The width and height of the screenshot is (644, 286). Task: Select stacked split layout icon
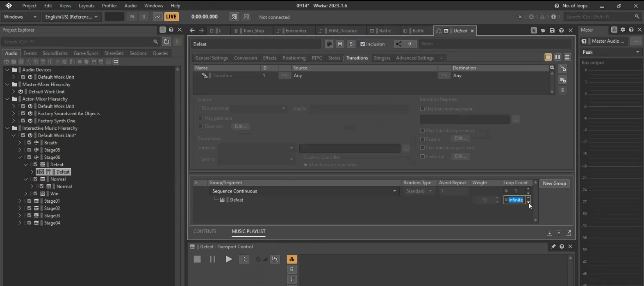click(567, 57)
